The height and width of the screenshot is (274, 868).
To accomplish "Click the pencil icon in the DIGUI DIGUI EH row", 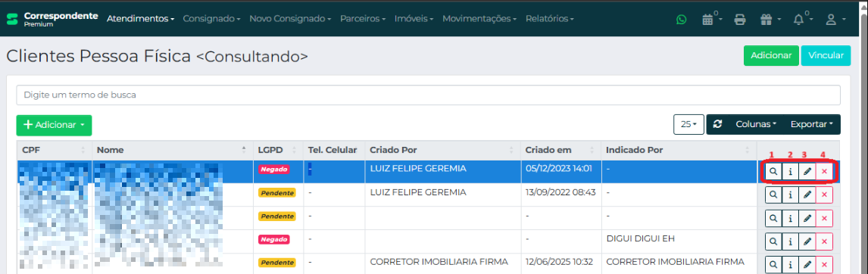I will [807, 241].
